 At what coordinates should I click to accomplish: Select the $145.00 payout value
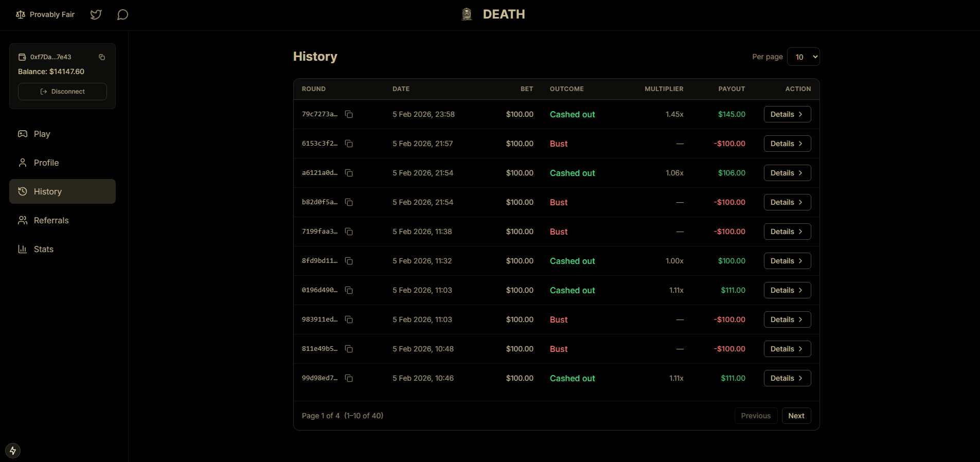pyautogui.click(x=732, y=114)
